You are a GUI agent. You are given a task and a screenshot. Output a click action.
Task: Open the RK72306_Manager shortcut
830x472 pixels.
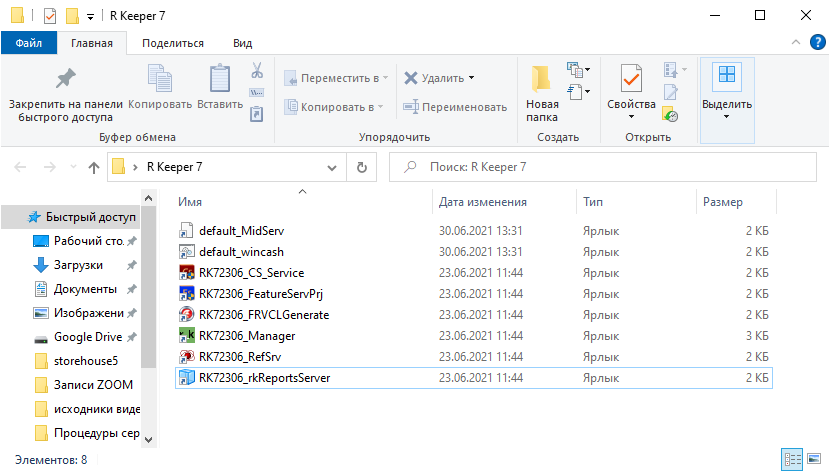246,335
